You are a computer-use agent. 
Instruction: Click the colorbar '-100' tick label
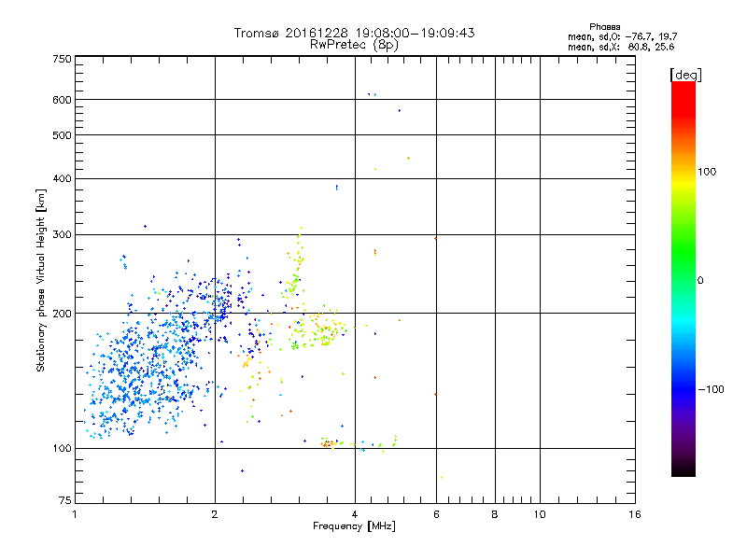711,389
